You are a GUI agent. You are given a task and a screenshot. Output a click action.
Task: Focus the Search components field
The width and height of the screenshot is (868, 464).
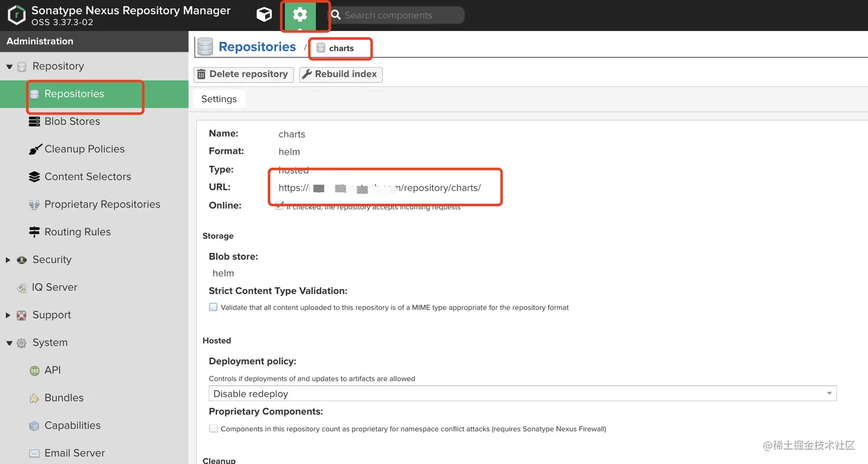tap(396, 15)
